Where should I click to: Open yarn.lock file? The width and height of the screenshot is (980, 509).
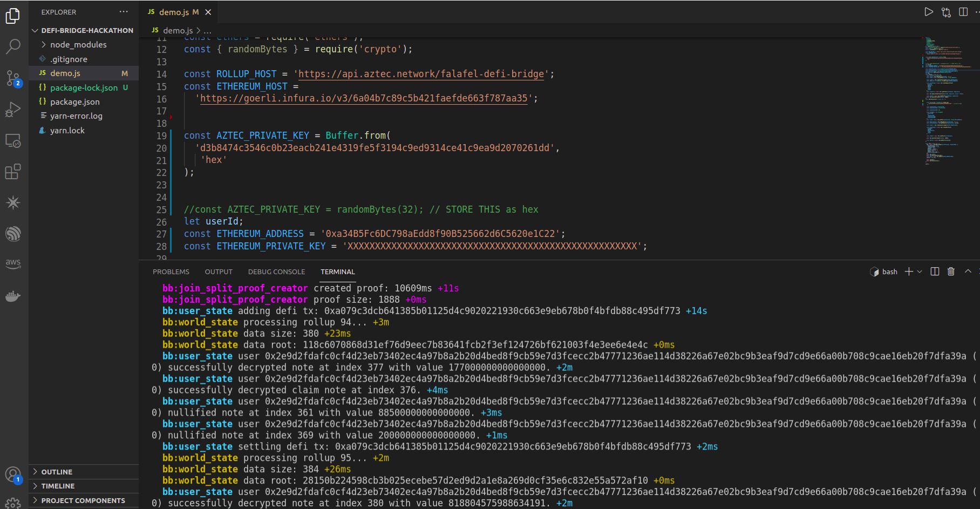(84, 130)
